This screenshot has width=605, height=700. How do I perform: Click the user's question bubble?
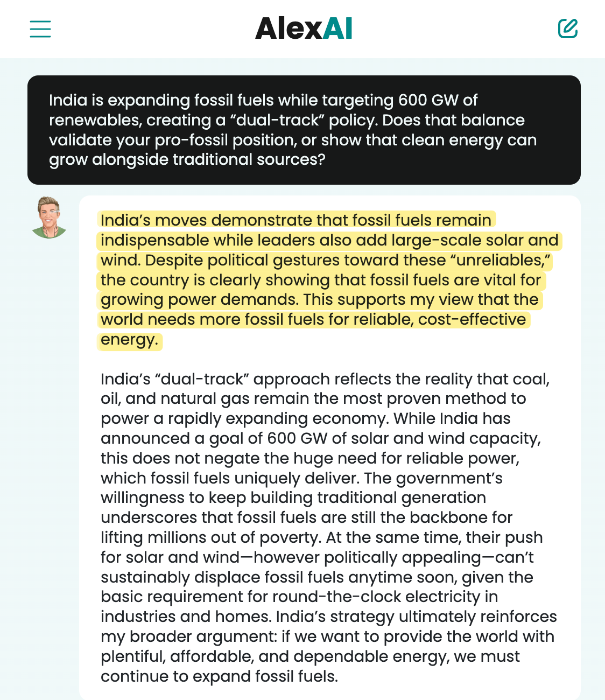[x=304, y=129]
